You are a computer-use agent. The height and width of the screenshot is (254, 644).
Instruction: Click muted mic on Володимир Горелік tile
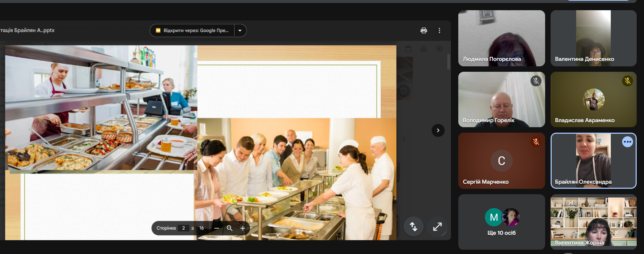536,81
